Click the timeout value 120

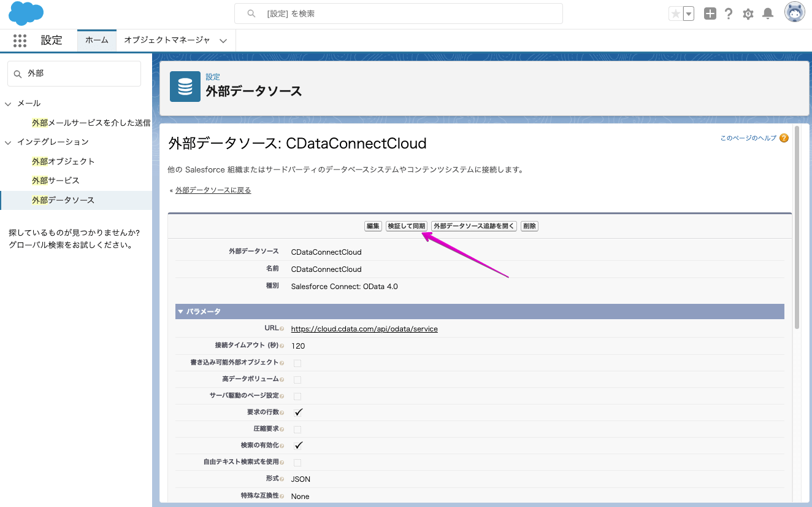point(298,346)
